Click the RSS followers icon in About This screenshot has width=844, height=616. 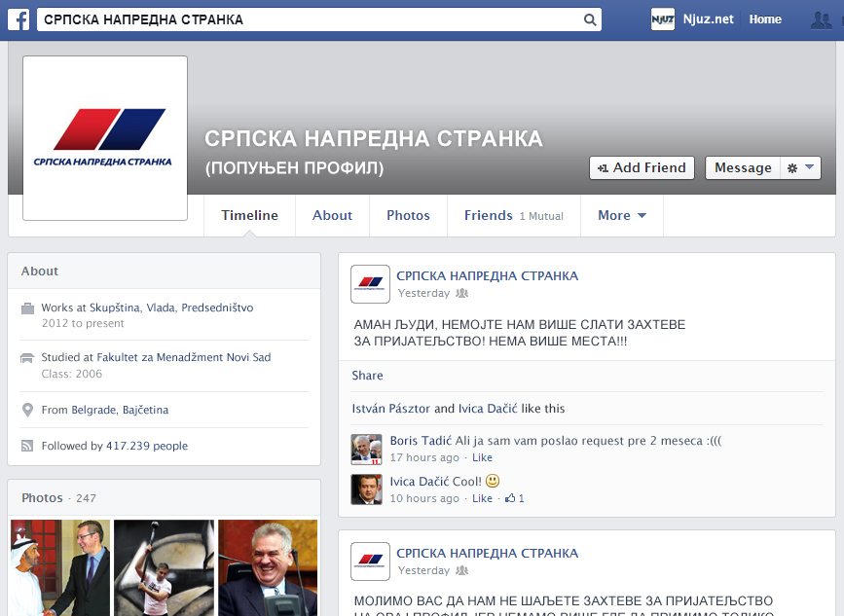[27, 446]
